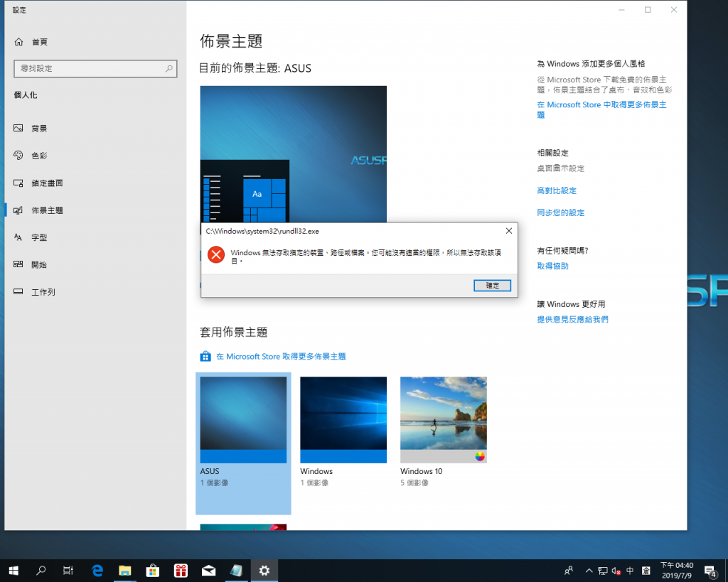Screen dimensions: 728x582
Task: Click the blue tilted-window taskbar icon
Action: pyautogui.click(x=236, y=571)
